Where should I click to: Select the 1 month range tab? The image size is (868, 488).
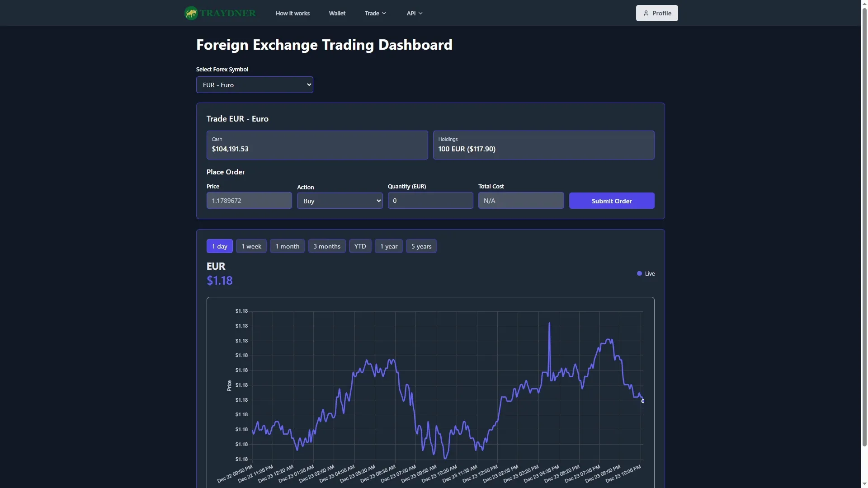tap(287, 246)
